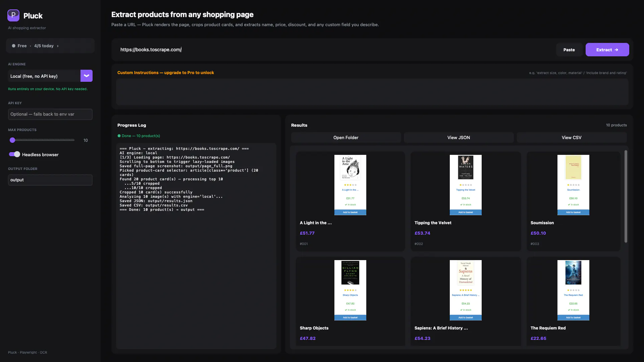Open the Sharp Objects card thumbnail

click(x=350, y=290)
